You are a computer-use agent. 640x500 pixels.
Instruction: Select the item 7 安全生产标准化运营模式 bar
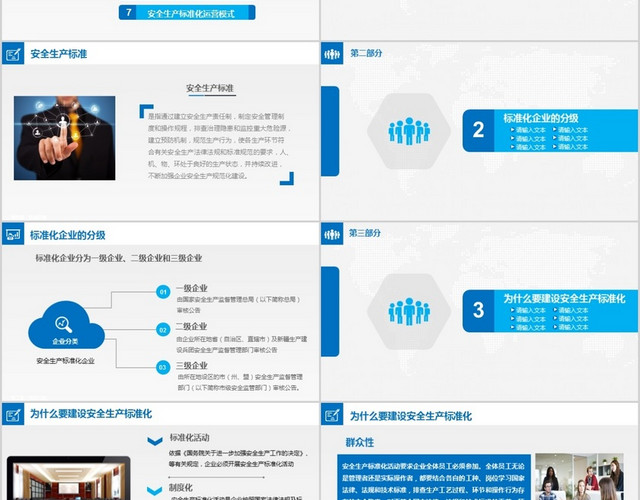pos(187,13)
